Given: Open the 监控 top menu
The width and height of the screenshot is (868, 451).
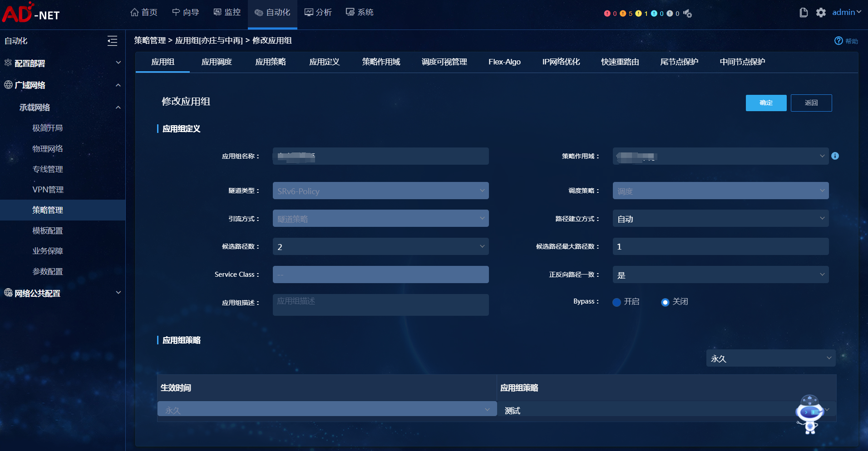Looking at the screenshot, I should (227, 12).
